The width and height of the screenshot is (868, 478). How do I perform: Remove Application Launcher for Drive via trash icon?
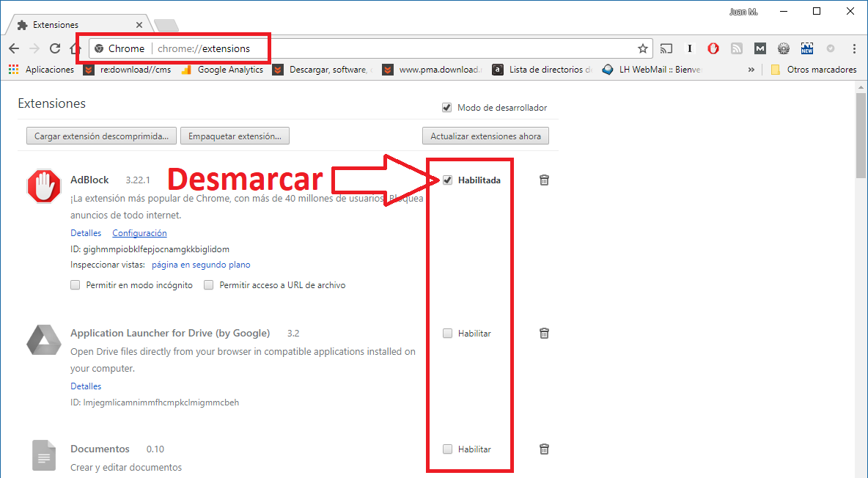544,333
